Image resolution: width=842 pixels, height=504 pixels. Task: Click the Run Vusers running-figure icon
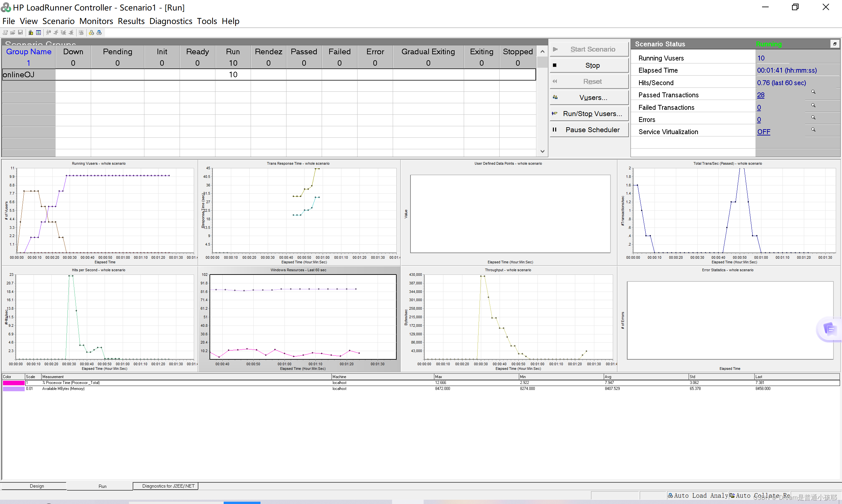56,33
